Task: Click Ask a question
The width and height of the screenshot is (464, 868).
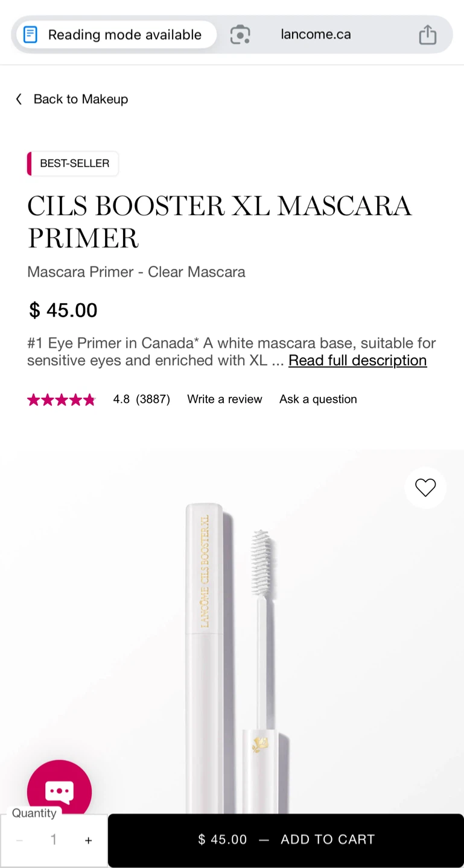Action: click(x=318, y=399)
